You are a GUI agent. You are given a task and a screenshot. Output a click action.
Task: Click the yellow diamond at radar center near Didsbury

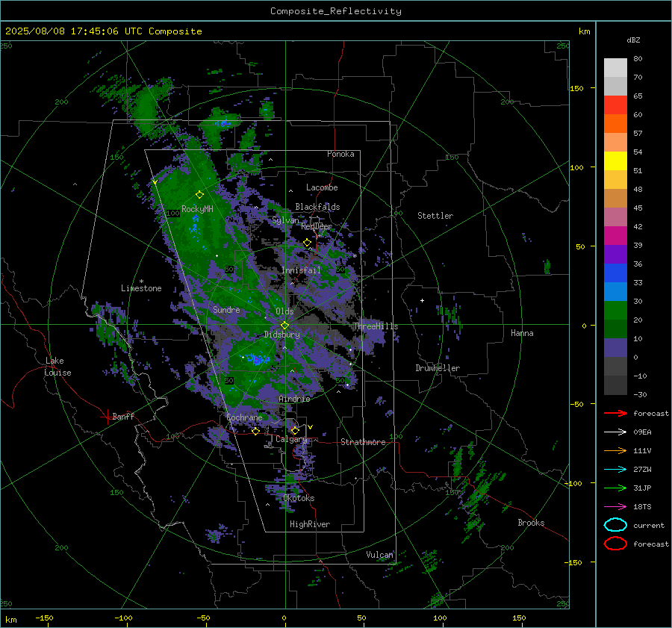coord(285,326)
